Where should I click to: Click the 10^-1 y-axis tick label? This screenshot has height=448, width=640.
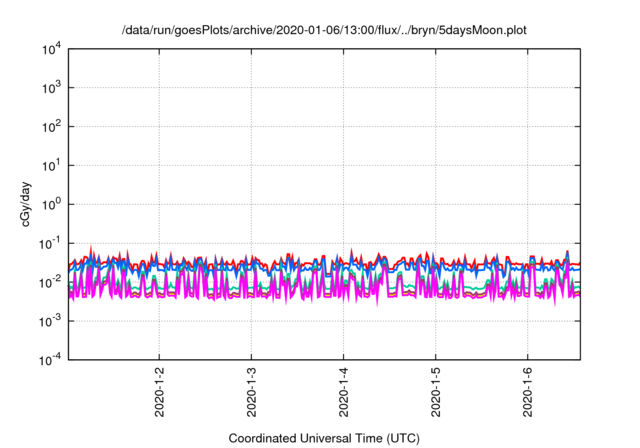tap(48, 243)
